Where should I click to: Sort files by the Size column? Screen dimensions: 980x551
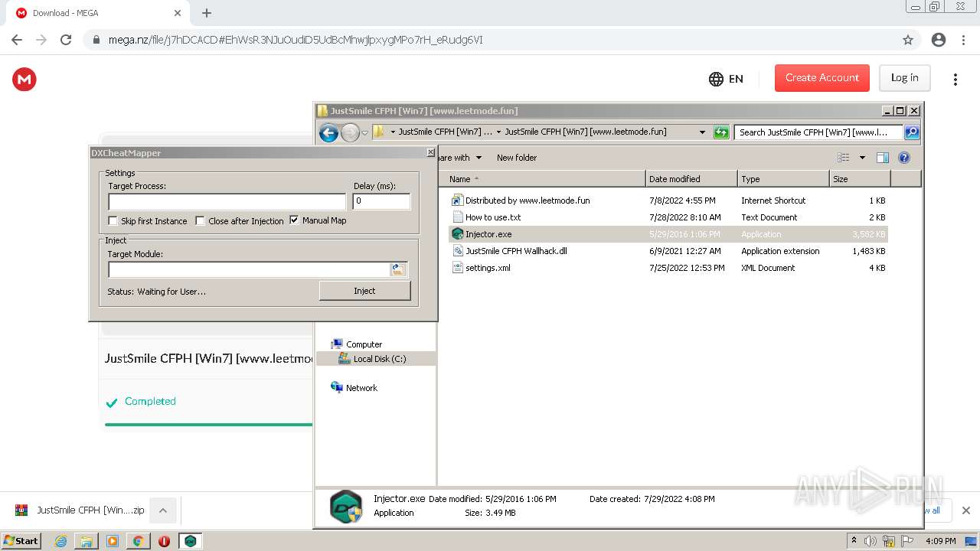pyautogui.click(x=860, y=179)
